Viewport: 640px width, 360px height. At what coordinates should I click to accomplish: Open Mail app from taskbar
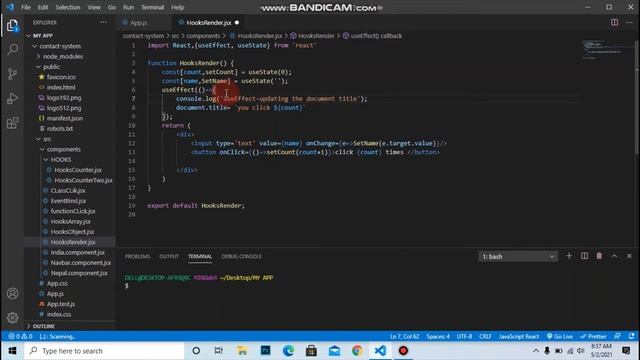[334, 351]
